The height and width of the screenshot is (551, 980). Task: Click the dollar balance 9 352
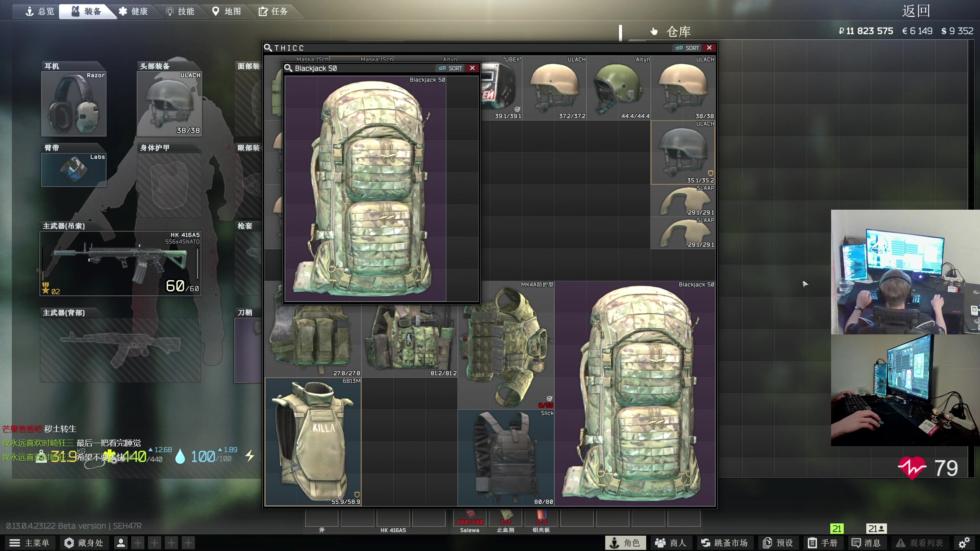[x=957, y=31]
